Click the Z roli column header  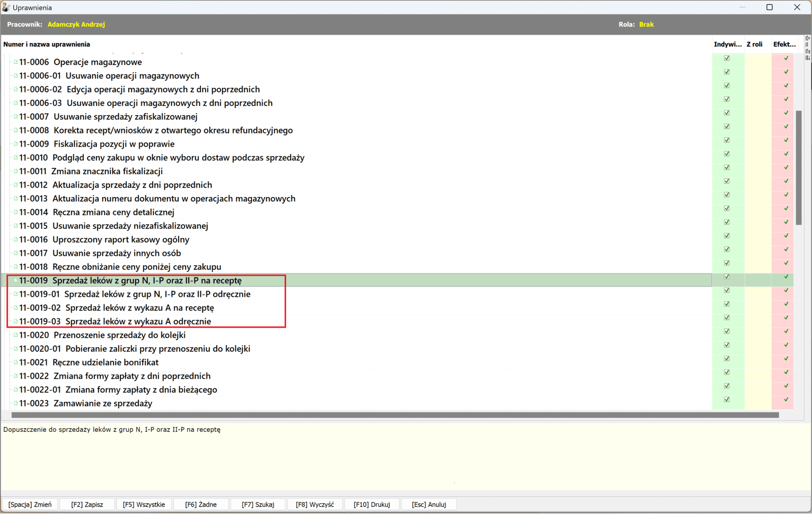tap(755, 44)
